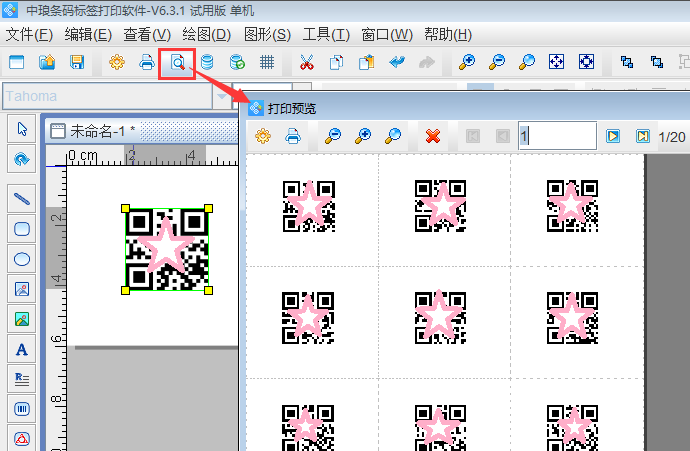Image resolution: width=690 pixels, height=451 pixels.
Task: Select the red triangle shape tool
Action: [x=22, y=438]
